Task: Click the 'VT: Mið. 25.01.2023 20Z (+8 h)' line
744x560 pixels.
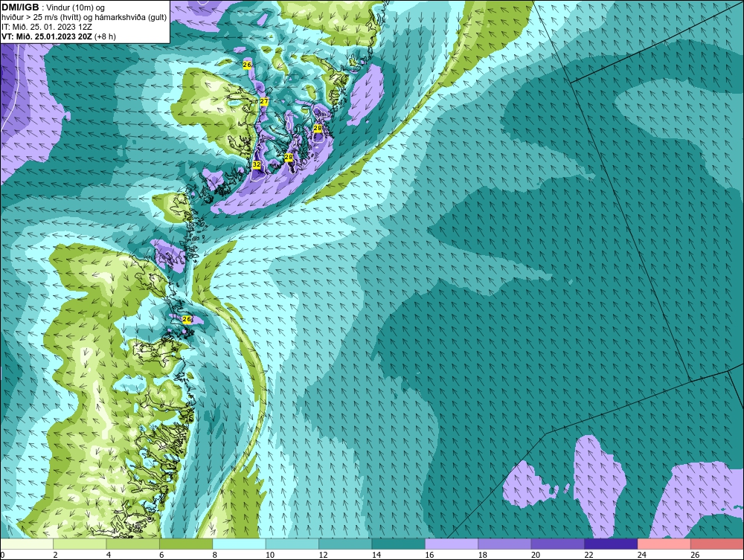Action: [x=58, y=36]
